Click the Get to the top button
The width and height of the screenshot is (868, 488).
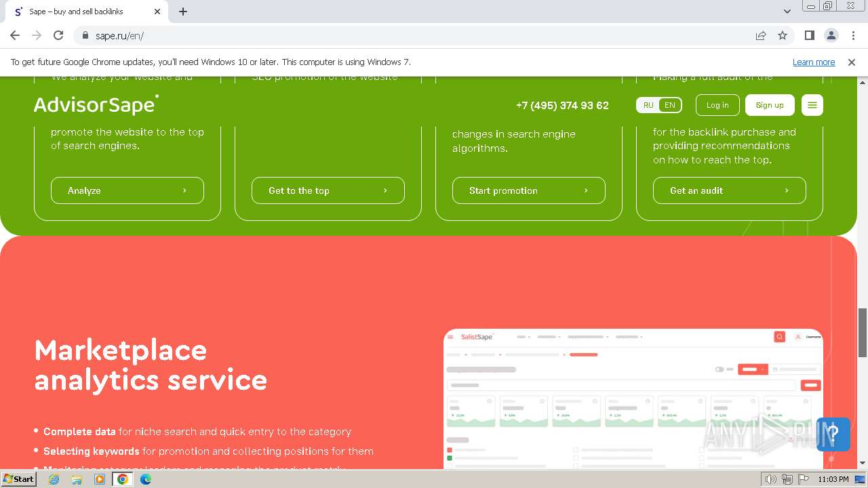point(328,190)
